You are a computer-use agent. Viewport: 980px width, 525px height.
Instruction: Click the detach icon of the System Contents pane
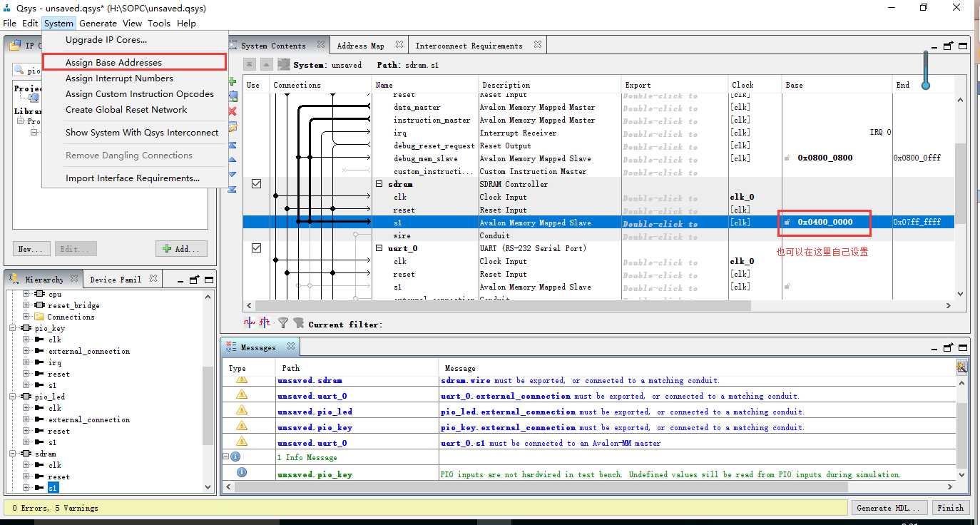click(948, 46)
